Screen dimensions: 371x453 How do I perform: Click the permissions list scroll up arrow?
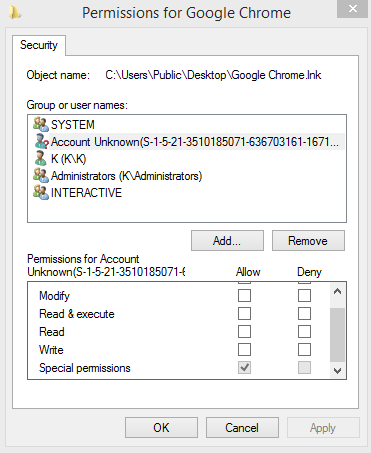tap(337, 291)
